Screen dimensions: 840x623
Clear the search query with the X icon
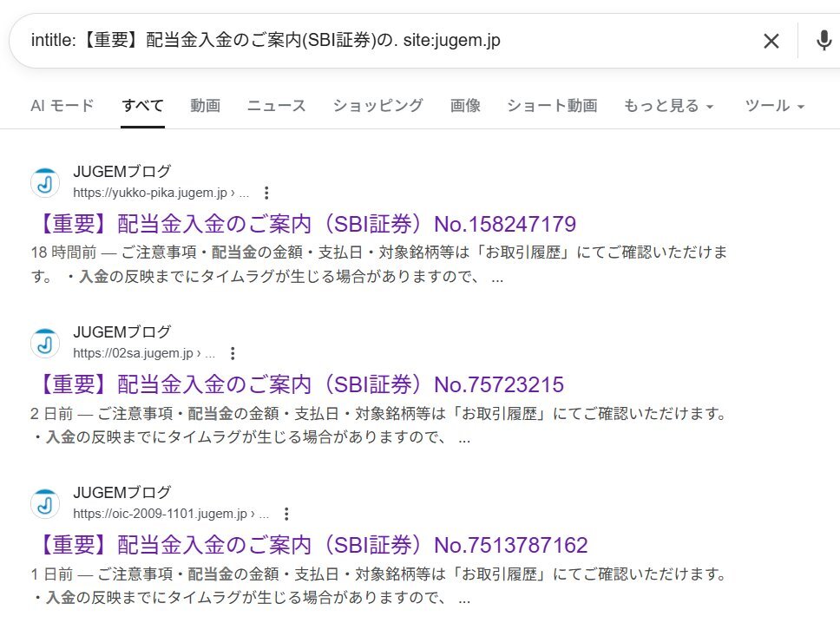tap(771, 41)
